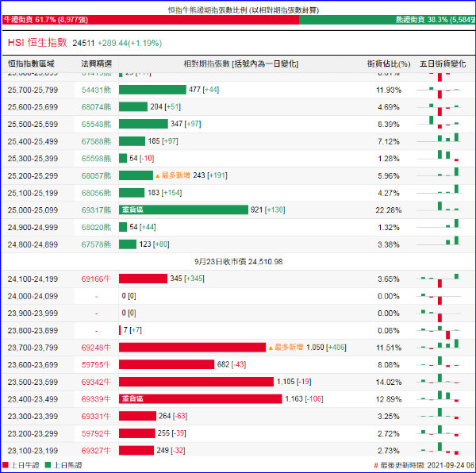Viewport: 476px width, 473px height.
Task: Open warrant link 54431熊
Action: click(96, 90)
